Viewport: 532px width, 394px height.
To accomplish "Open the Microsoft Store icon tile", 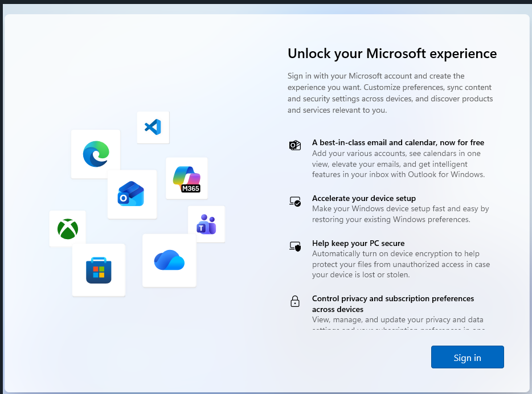I will tap(99, 270).
